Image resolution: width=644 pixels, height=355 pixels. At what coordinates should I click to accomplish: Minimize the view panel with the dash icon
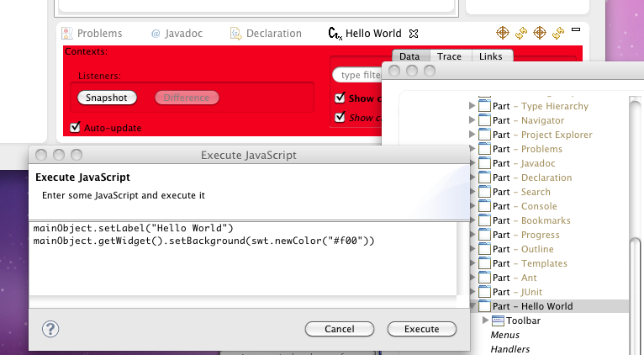tap(576, 30)
